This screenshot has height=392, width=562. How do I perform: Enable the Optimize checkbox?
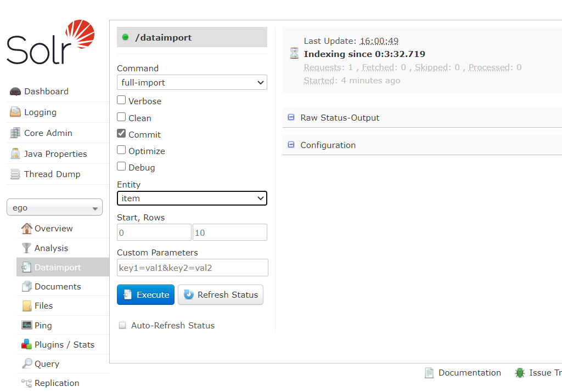pos(121,150)
